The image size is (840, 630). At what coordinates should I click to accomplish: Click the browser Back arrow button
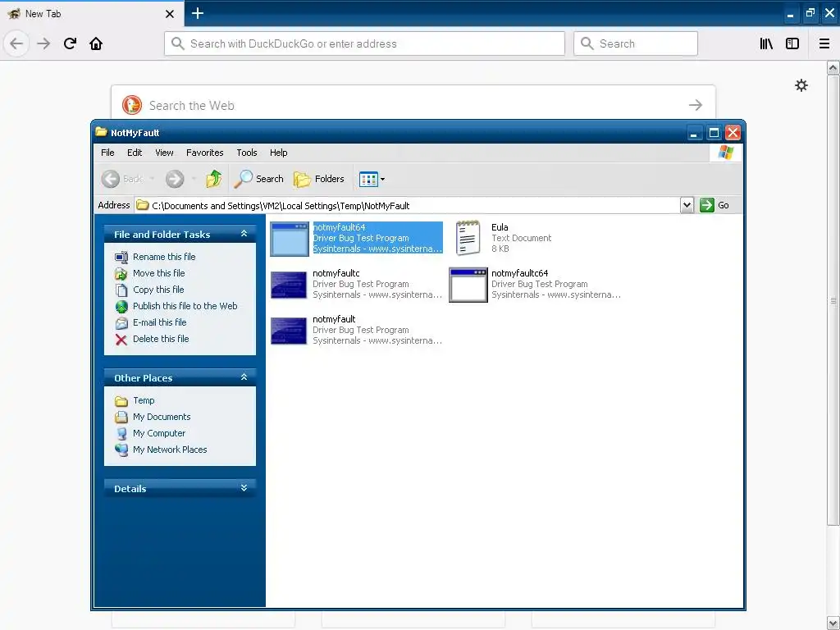tap(16, 43)
